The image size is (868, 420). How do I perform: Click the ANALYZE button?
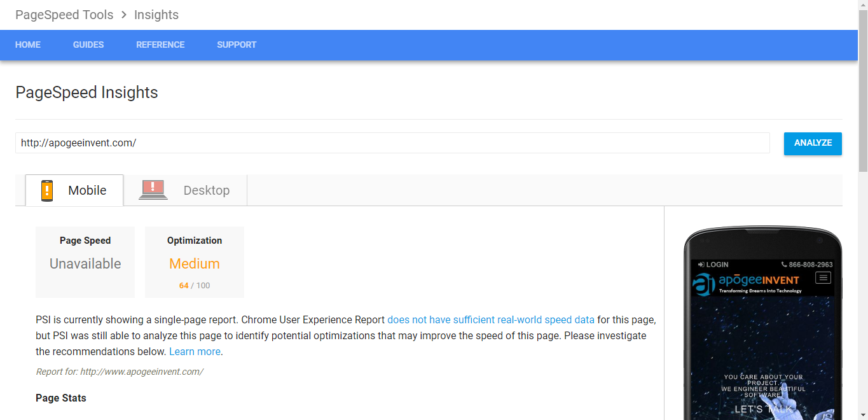coord(813,143)
